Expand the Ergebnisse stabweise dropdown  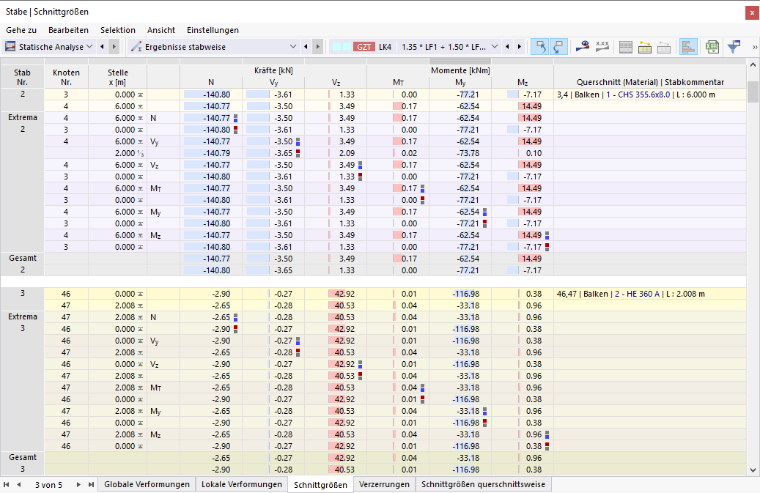[x=213, y=47]
